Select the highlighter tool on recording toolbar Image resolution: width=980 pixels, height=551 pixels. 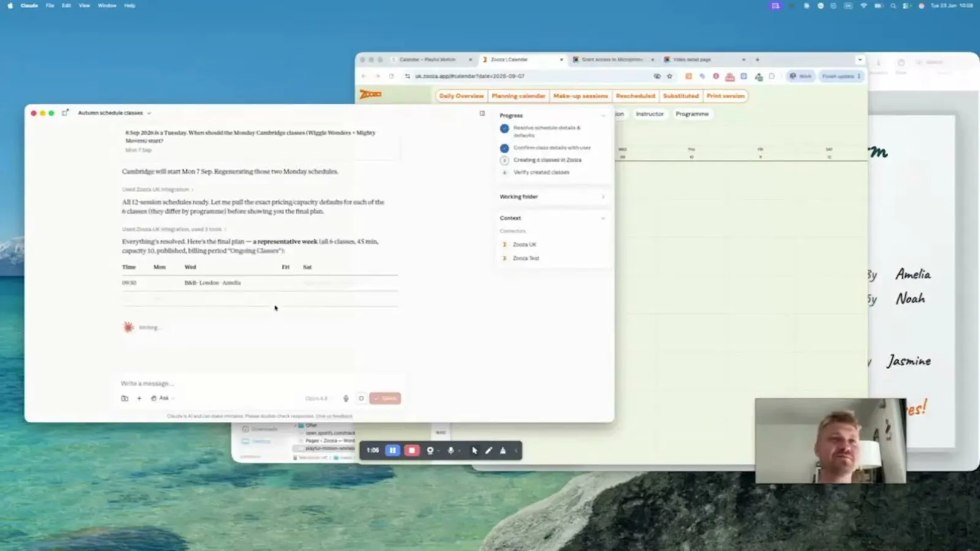tap(503, 450)
